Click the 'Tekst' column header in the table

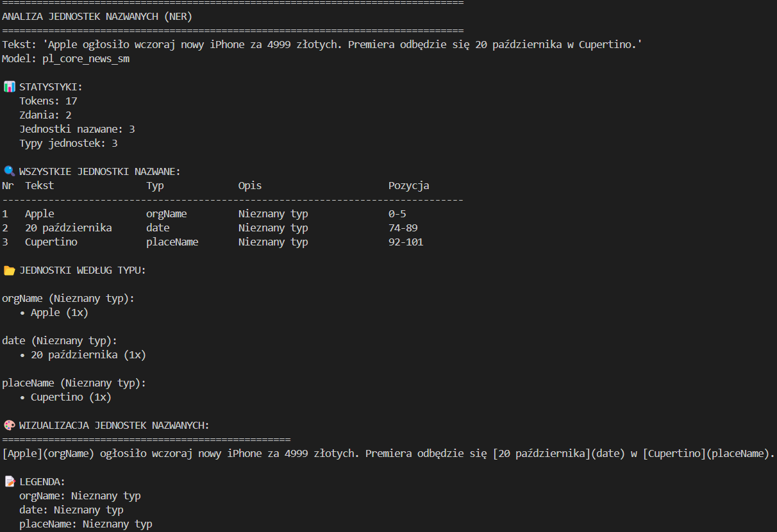tap(39, 185)
